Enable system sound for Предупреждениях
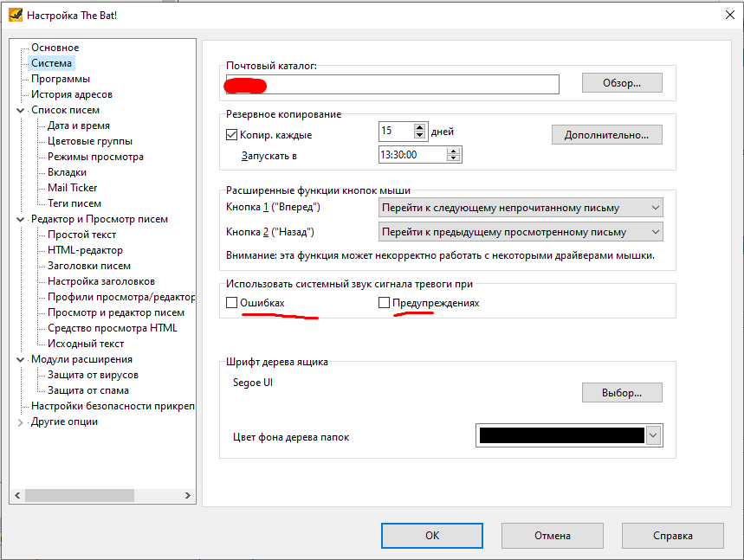The width and height of the screenshot is (744, 560). tap(384, 303)
